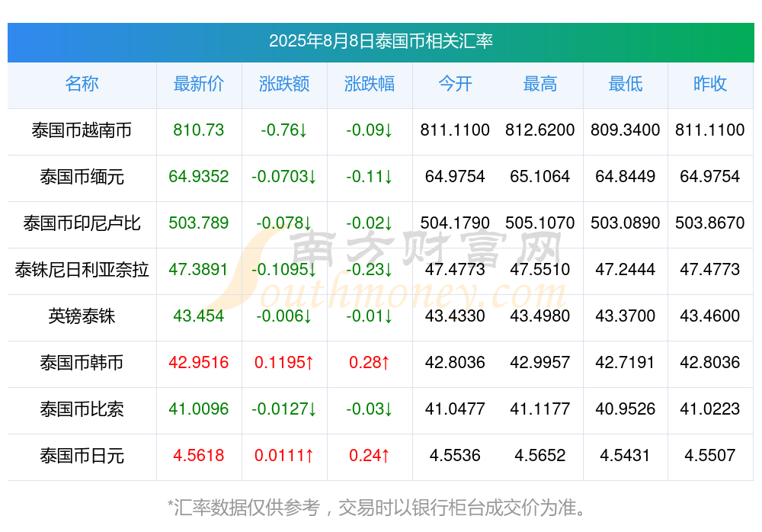Click the open value 41.0477
The height and width of the screenshot is (532, 762).
(455, 409)
